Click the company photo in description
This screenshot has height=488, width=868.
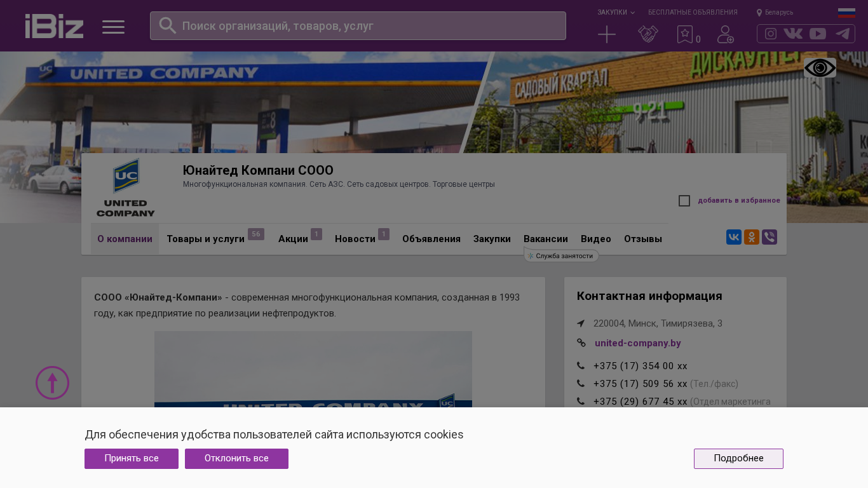tap(313, 369)
